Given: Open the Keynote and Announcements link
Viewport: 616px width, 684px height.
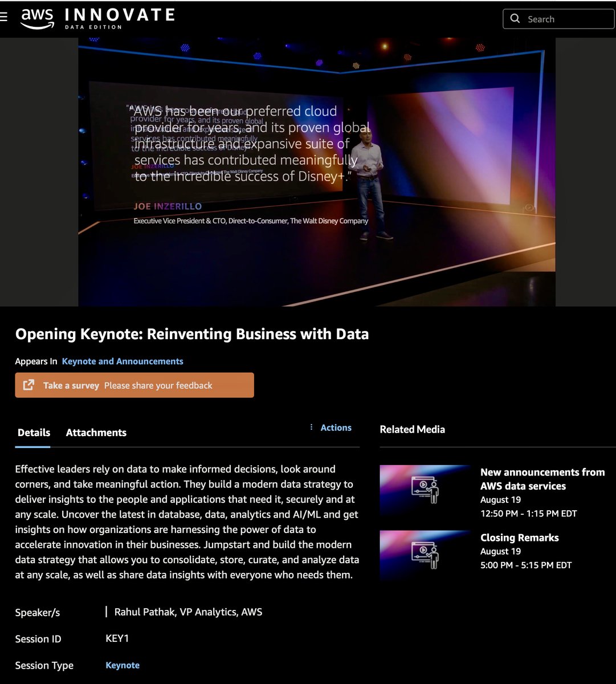Looking at the screenshot, I should (x=123, y=361).
